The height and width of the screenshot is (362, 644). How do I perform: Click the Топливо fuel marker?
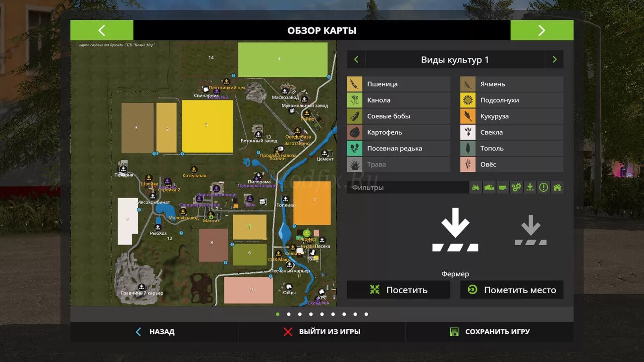[286, 199]
